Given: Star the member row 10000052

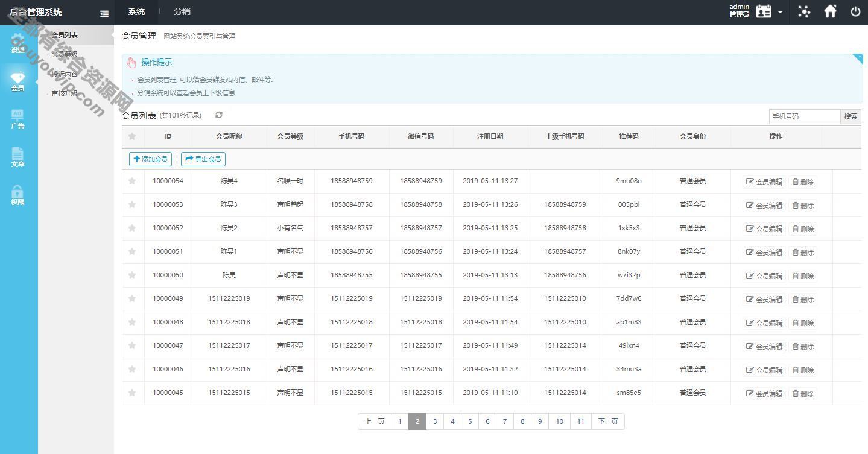Looking at the screenshot, I should click(x=132, y=228).
